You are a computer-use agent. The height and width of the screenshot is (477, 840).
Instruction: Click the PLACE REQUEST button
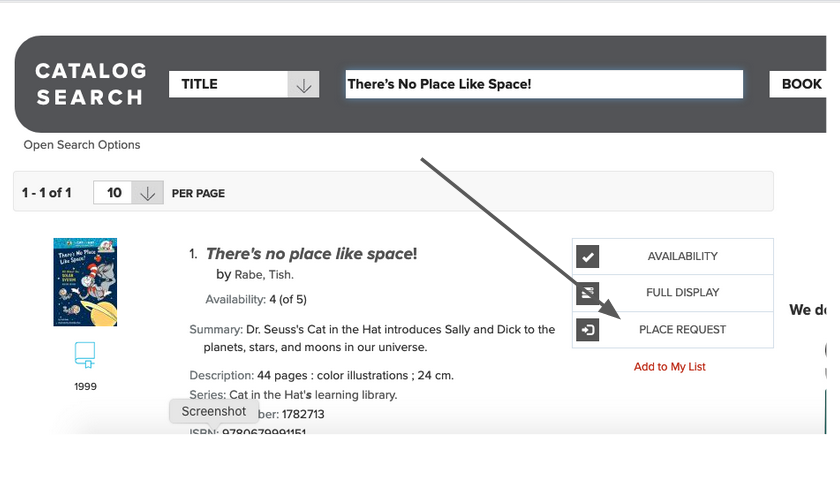tap(673, 330)
